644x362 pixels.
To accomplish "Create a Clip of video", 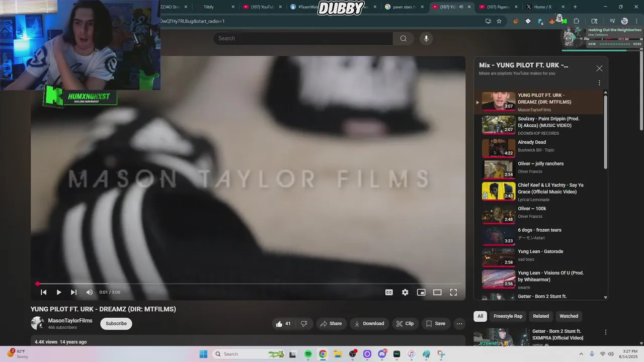I will coord(405,324).
